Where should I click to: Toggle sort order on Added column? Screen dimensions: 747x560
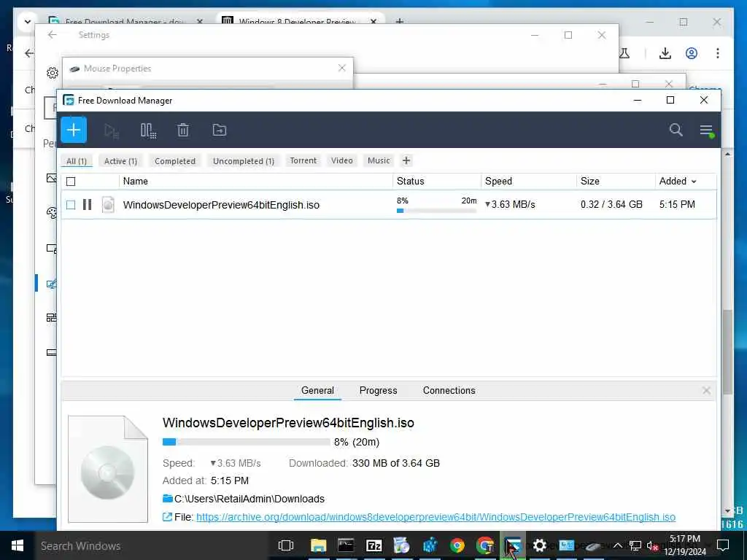[x=678, y=181]
